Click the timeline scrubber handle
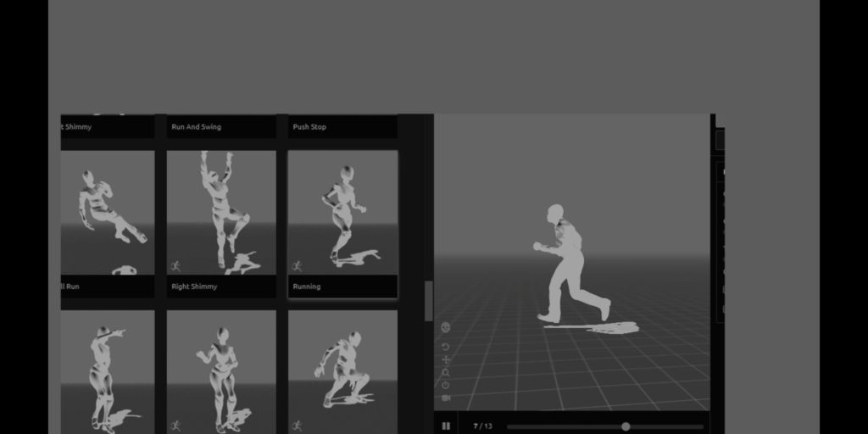The width and height of the screenshot is (868, 434). point(626,426)
